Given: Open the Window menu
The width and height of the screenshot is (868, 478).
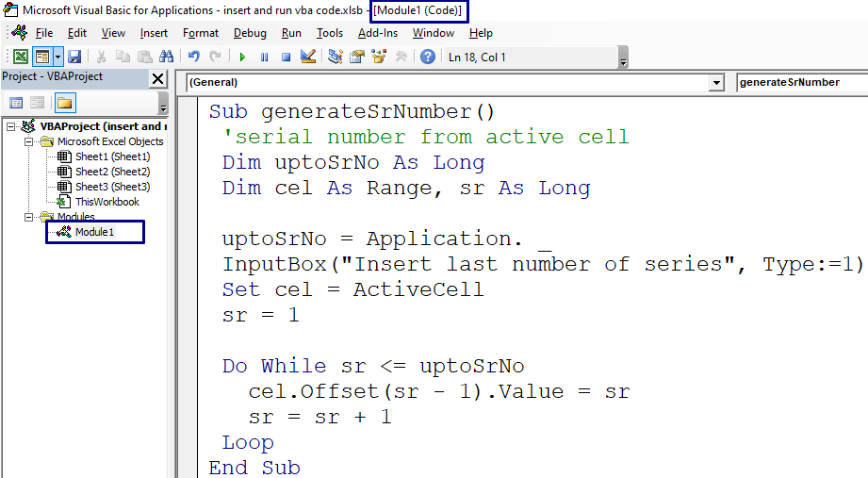Looking at the screenshot, I should pos(433,33).
